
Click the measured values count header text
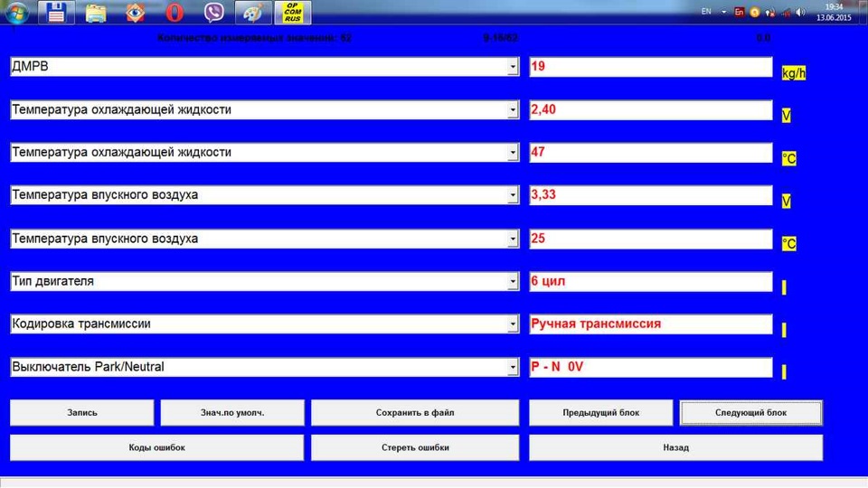[x=254, y=38]
